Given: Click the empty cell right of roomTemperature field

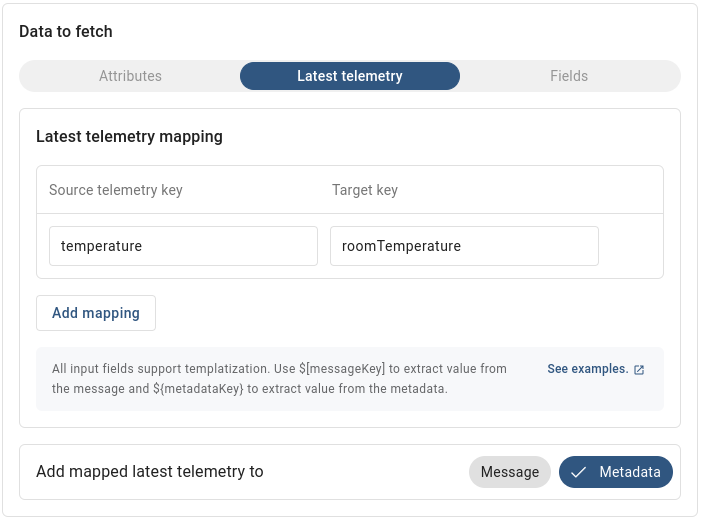Looking at the screenshot, I should click(x=630, y=246).
